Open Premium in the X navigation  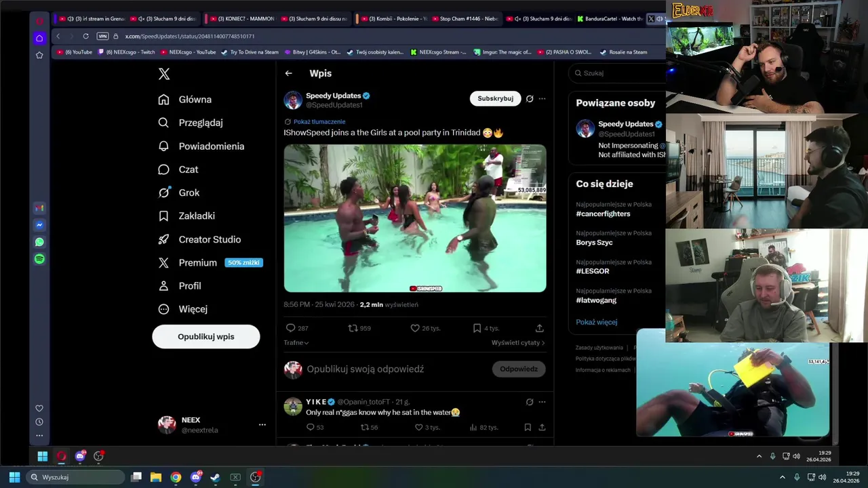(x=209, y=262)
